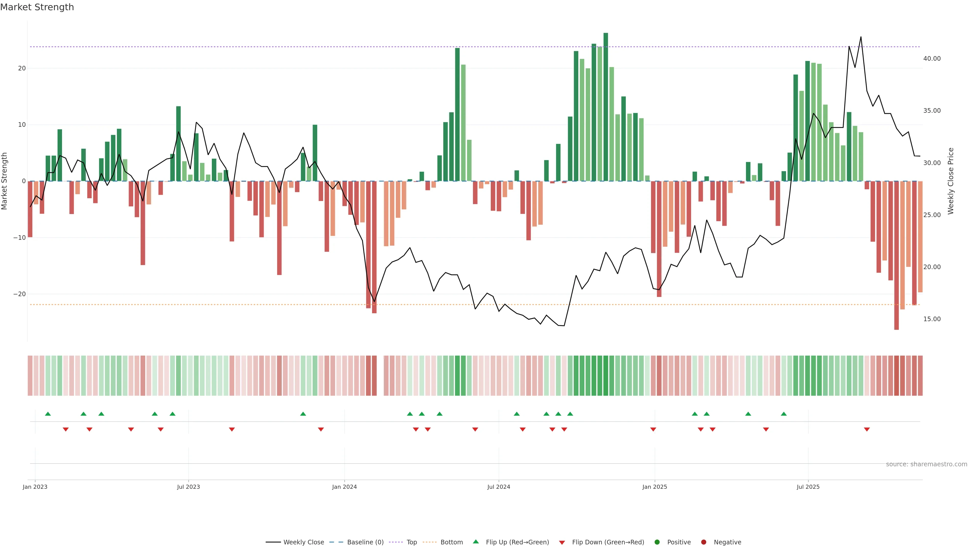Click the last green flip-up triangle before Jul 2025
Image resolution: width=980 pixels, height=551 pixels.
[784, 414]
